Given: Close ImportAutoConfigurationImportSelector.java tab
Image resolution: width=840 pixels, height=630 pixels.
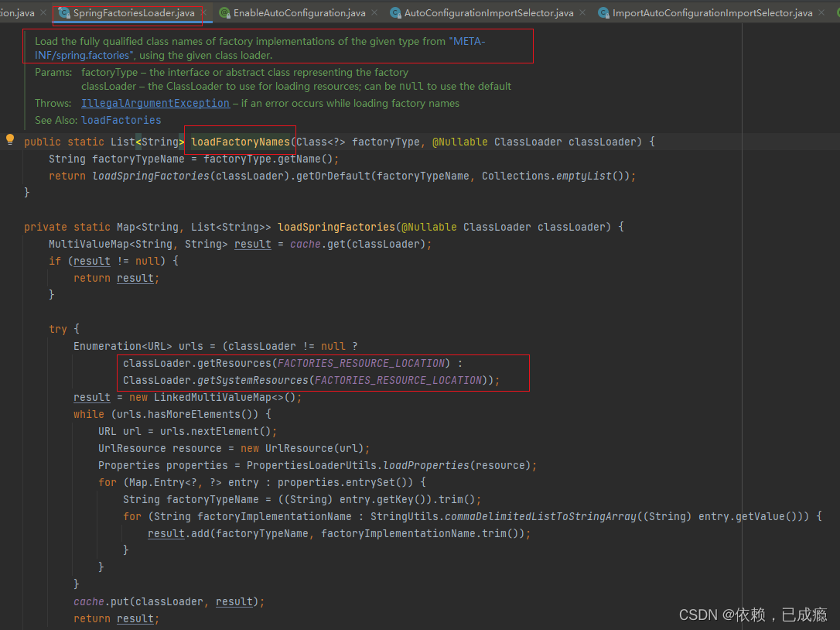Looking at the screenshot, I should coord(821,13).
